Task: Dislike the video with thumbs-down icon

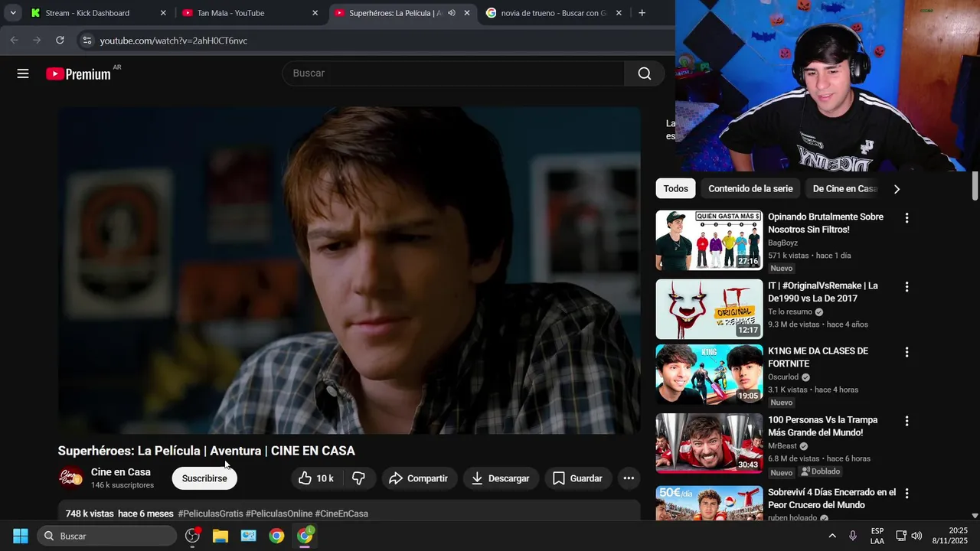Action: 358,478
